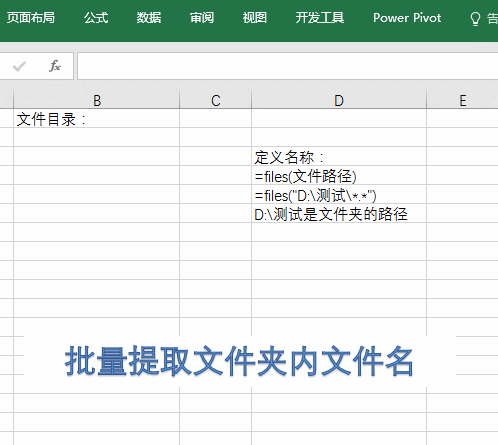Image resolution: width=498 pixels, height=445 pixels.
Task: Select column E header
Action: [x=463, y=100]
